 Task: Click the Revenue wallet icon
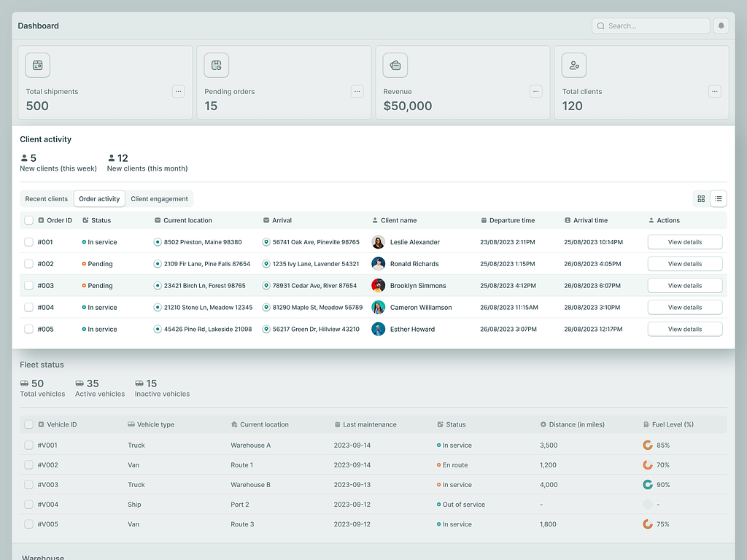point(395,65)
